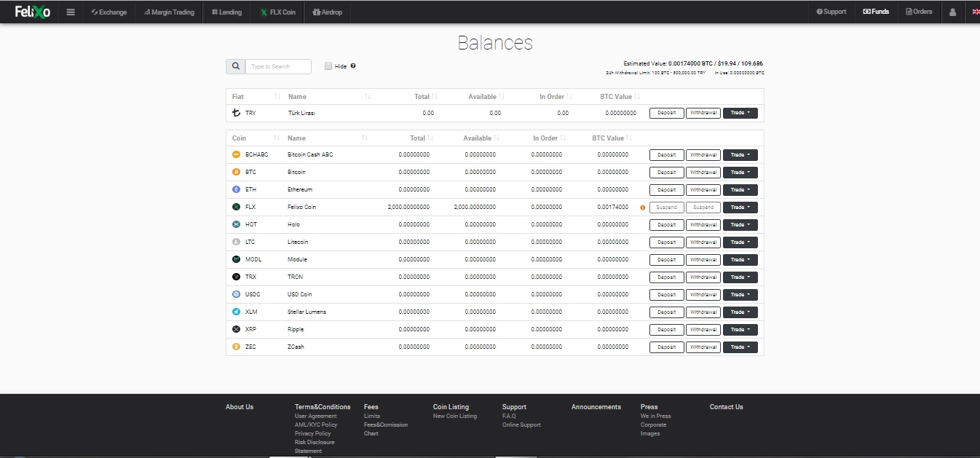The height and width of the screenshot is (458, 980).
Task: Open the Funds page
Action: click(876, 12)
